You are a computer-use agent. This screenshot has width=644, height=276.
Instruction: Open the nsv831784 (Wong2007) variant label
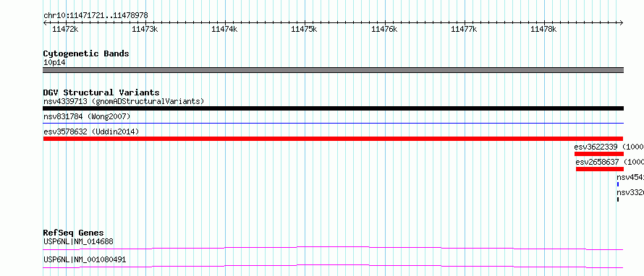click(87, 116)
